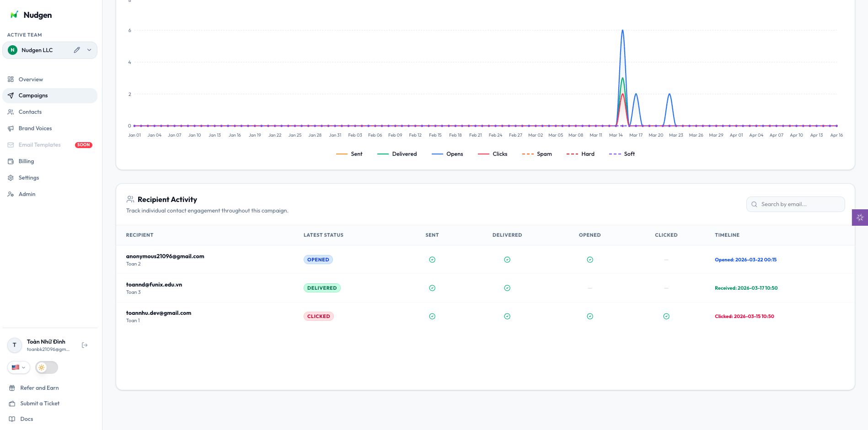The height and width of the screenshot is (430, 868).
Task: Open the Campaigns section
Action: coord(33,96)
